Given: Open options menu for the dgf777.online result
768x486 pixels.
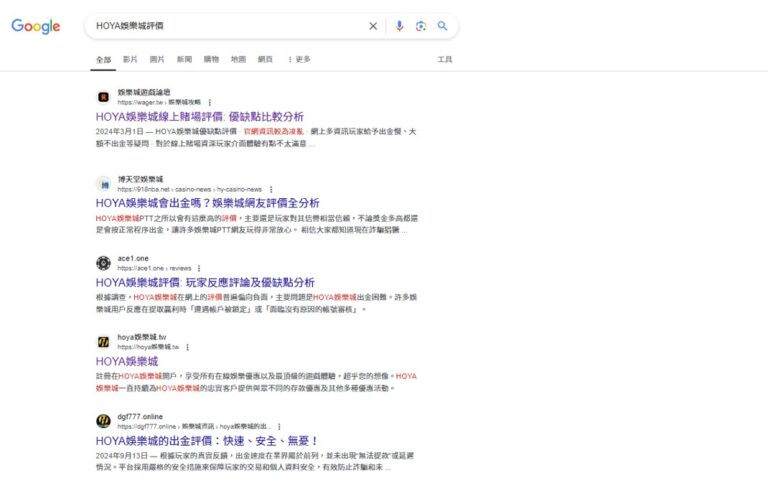Looking at the screenshot, I should pyautogui.click(x=279, y=427).
